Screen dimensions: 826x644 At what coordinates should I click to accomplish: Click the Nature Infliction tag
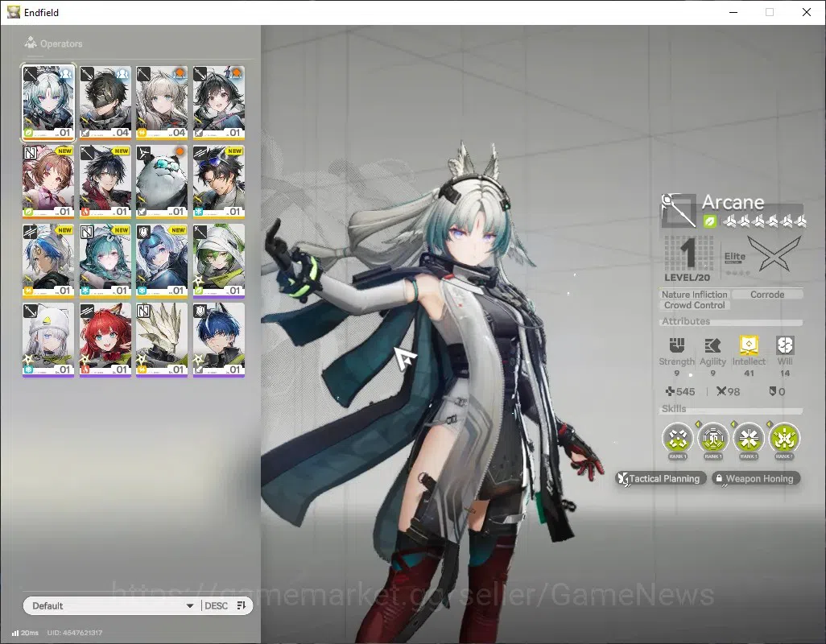pyautogui.click(x=694, y=295)
